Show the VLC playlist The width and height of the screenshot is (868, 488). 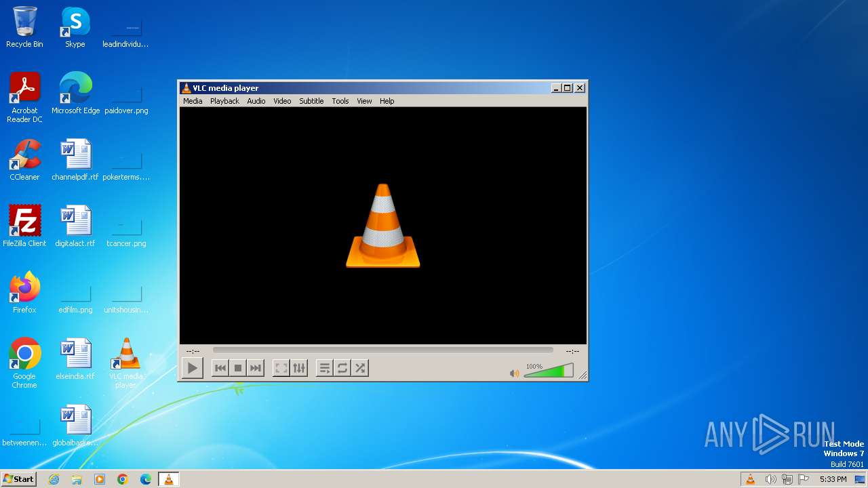tap(325, 368)
